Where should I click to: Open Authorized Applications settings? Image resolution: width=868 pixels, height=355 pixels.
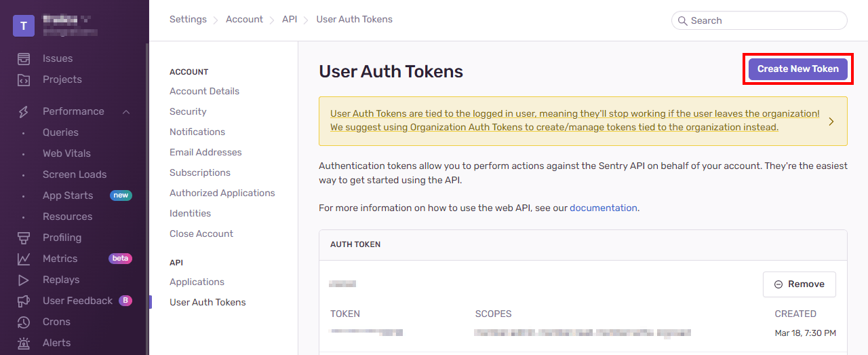222,193
